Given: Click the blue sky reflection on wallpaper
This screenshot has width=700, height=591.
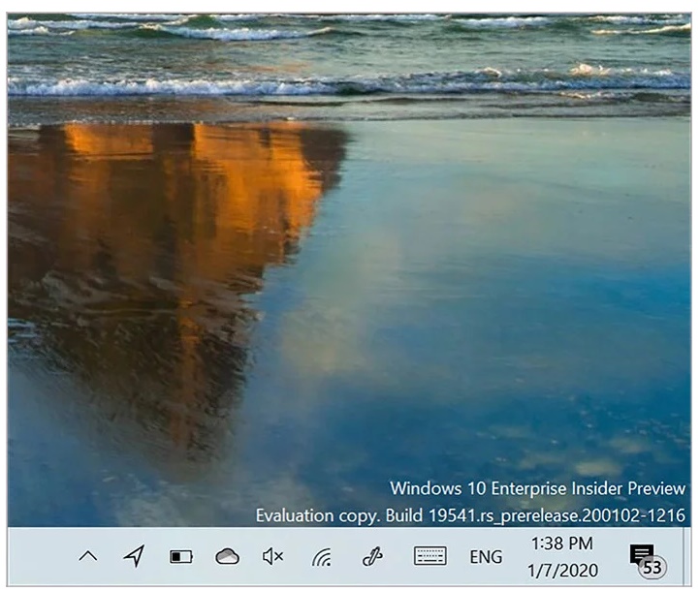Looking at the screenshot, I should click(x=524, y=291).
